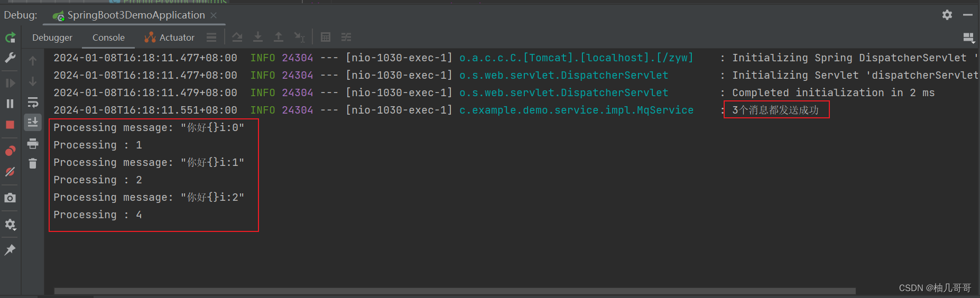Click the Run to Cursor icon

coord(300,37)
